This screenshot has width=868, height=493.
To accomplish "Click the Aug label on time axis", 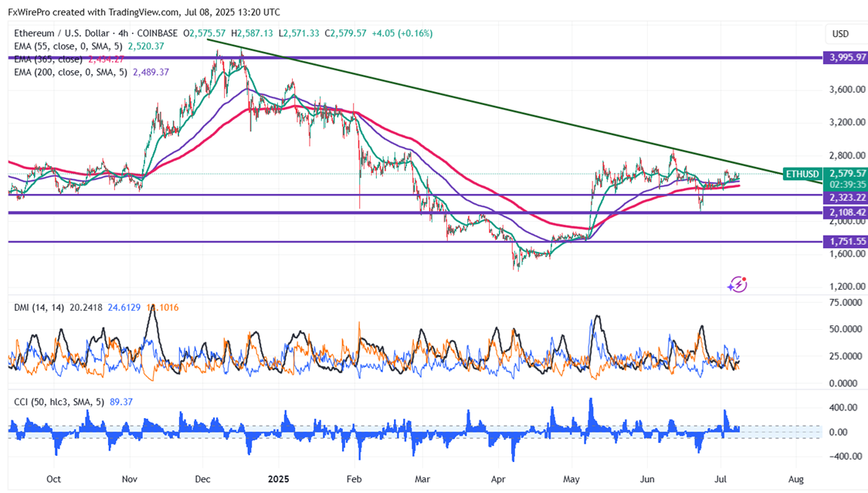I will point(796,479).
